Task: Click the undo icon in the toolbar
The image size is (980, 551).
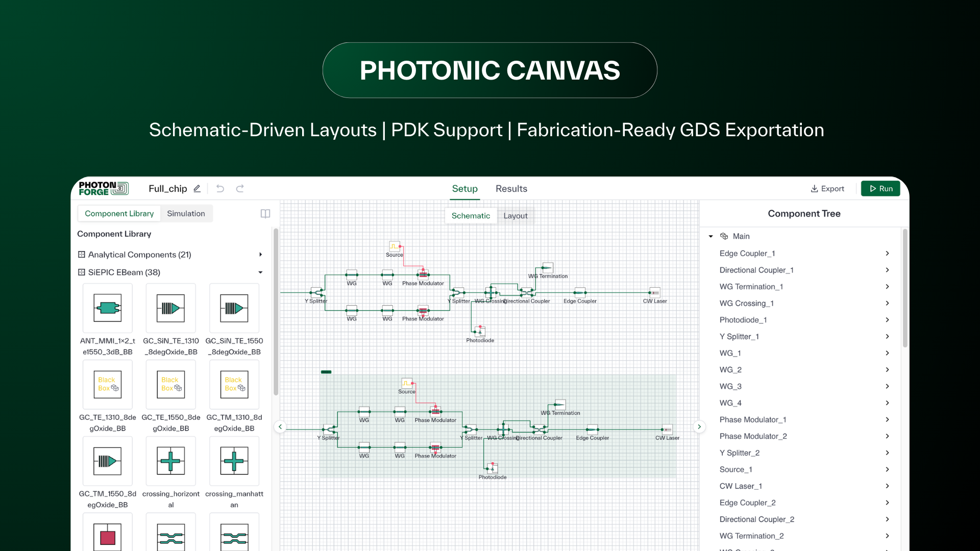Action: (x=220, y=188)
